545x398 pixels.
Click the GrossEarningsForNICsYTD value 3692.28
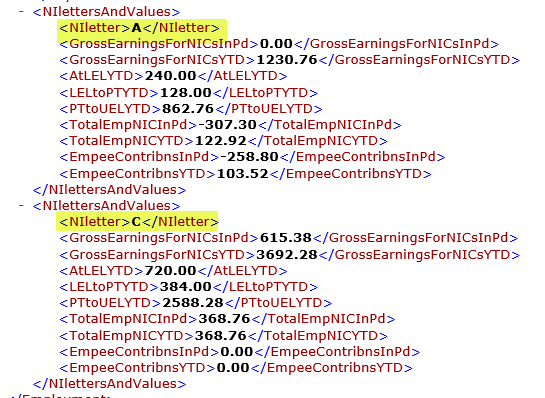tap(287, 255)
